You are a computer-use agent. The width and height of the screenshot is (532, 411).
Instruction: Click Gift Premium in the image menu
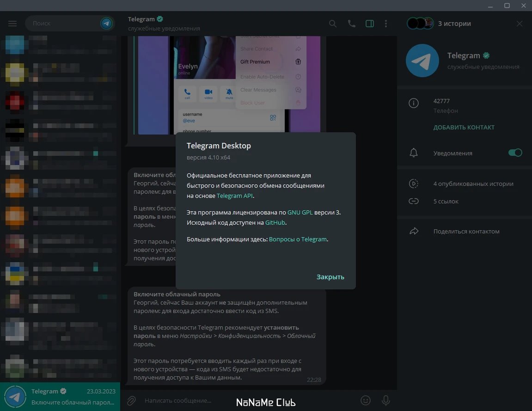pos(255,62)
